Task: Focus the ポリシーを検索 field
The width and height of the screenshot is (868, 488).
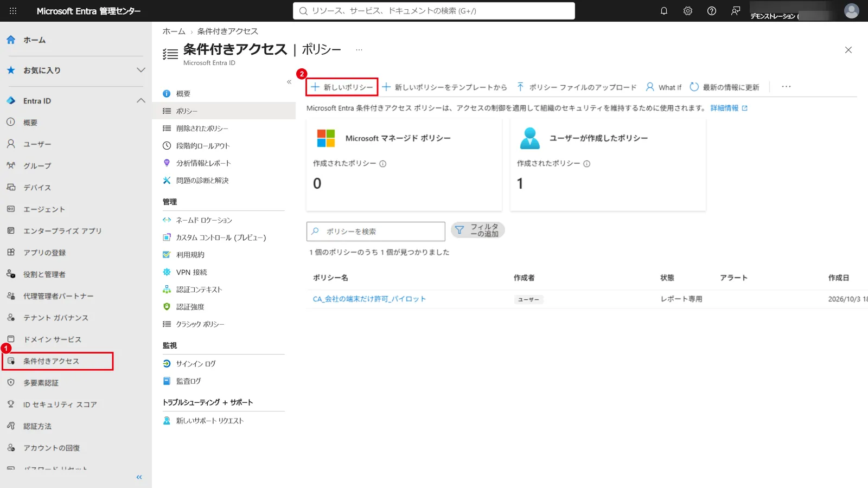Action: [x=376, y=232]
